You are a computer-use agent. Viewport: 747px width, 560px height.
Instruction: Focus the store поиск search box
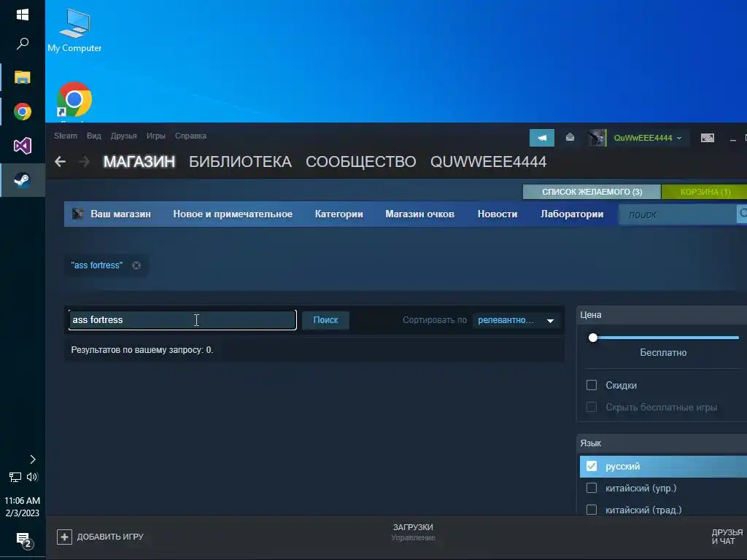click(678, 214)
